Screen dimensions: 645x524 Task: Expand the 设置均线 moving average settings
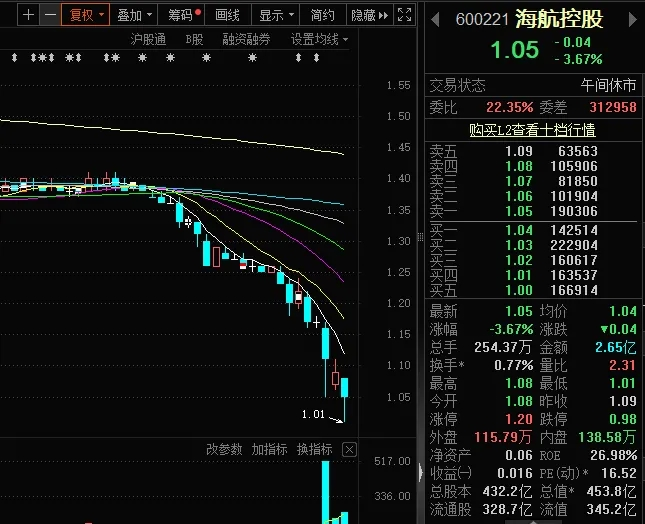(x=320, y=39)
